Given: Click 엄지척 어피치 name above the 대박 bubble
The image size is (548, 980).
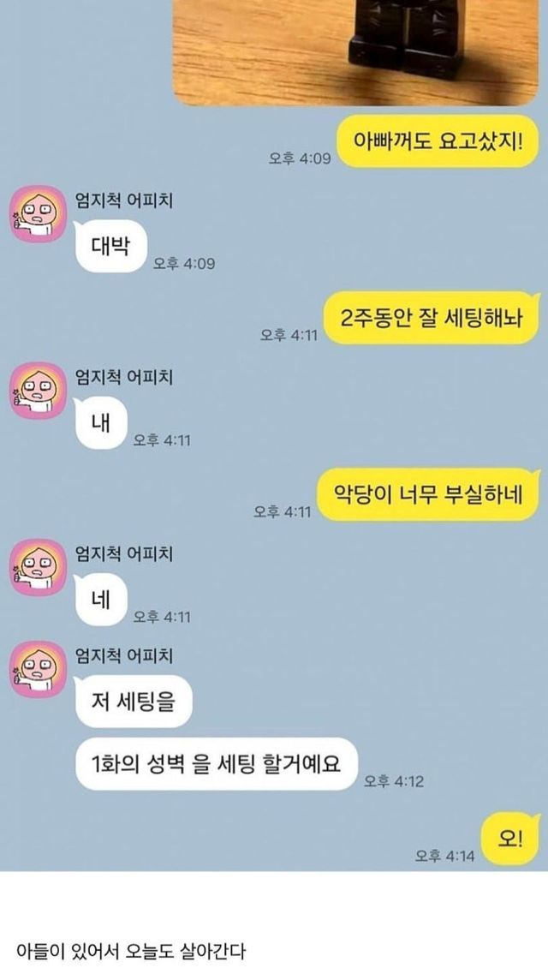Looking at the screenshot, I should click(123, 200).
